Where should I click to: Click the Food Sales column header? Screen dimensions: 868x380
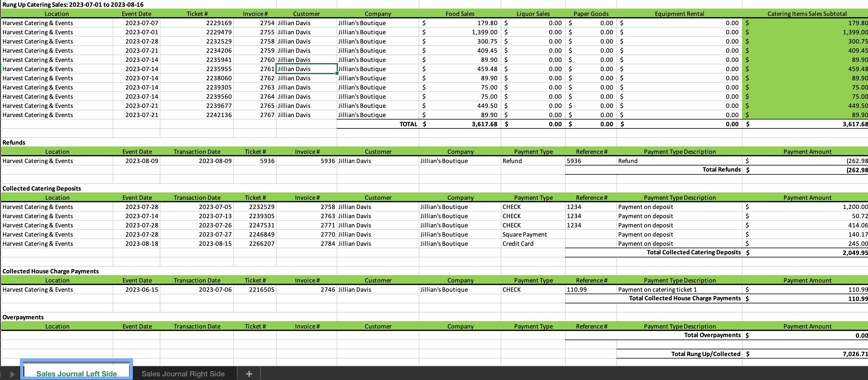(x=460, y=14)
